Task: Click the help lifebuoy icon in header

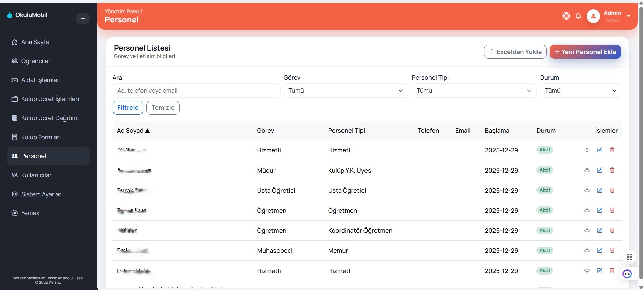Action: pyautogui.click(x=566, y=16)
